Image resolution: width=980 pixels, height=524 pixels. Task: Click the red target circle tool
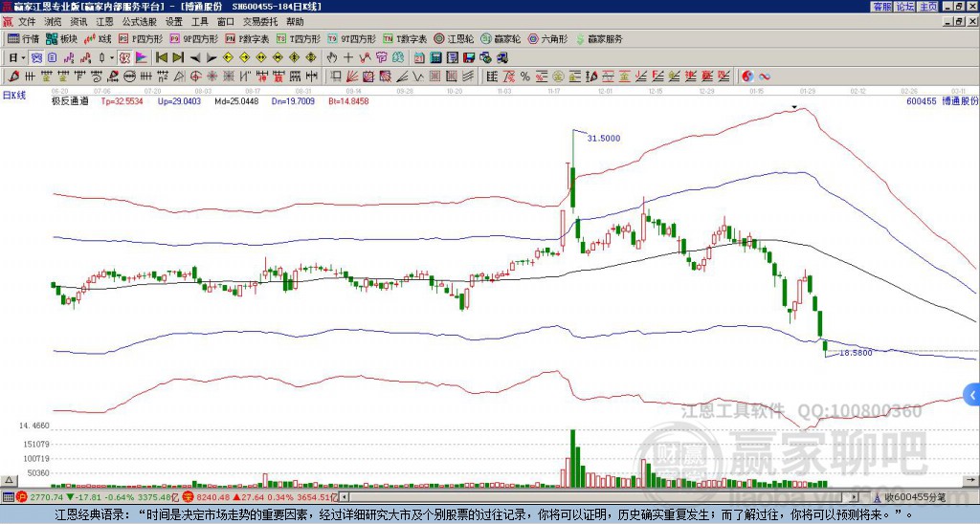[x=195, y=76]
